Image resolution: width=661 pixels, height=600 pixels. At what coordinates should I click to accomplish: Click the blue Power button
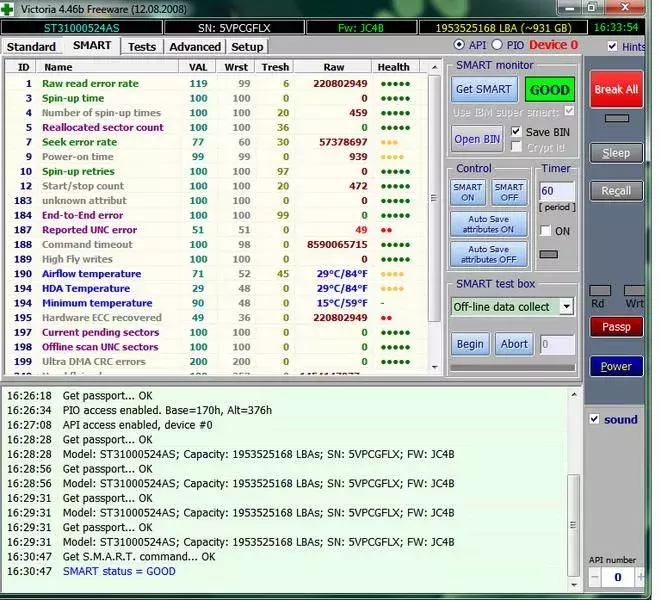(x=616, y=366)
